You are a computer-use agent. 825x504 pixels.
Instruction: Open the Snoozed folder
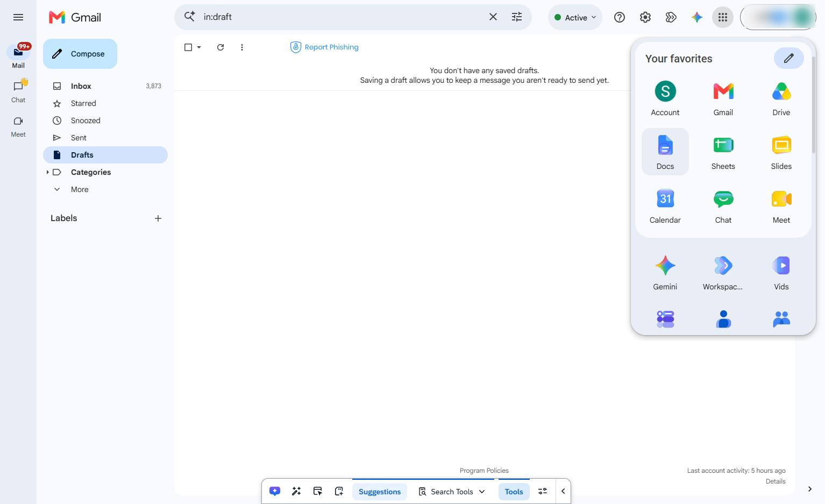(105, 120)
